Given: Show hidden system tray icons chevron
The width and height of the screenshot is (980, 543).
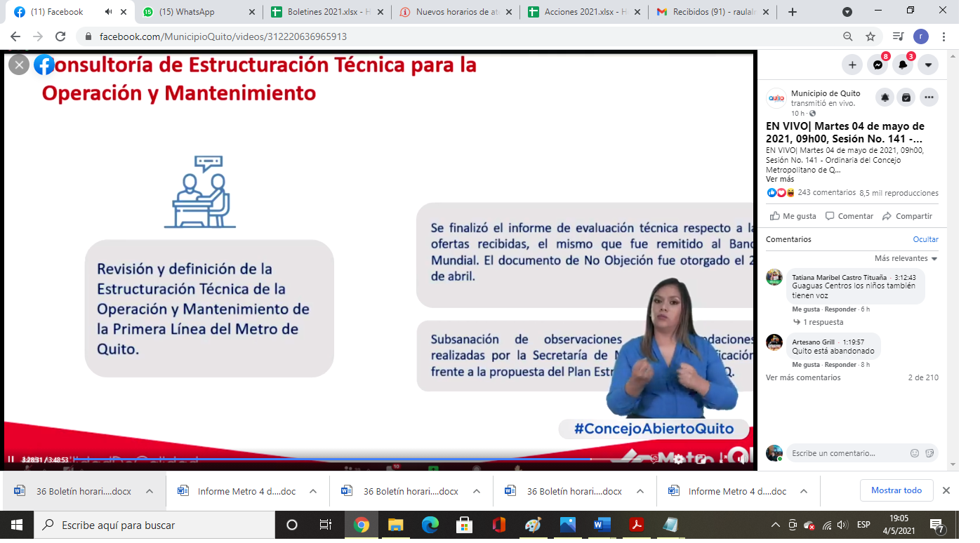Looking at the screenshot, I should [776, 525].
